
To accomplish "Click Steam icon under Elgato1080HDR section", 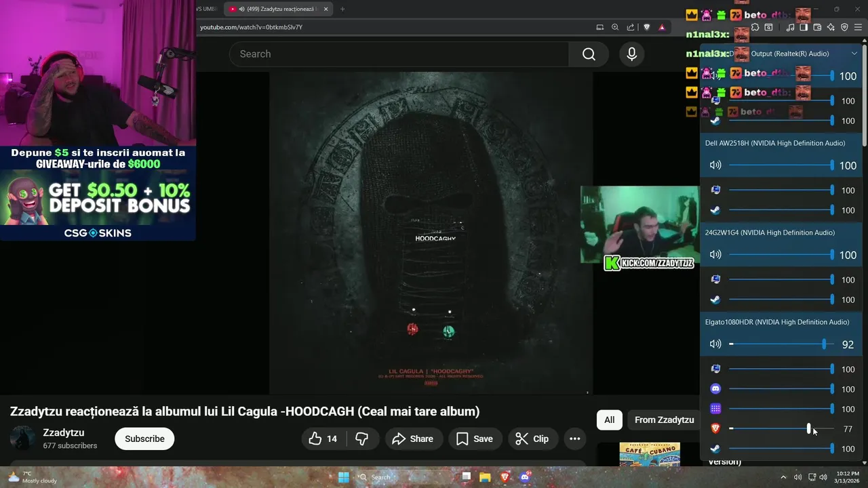I will click(x=715, y=449).
